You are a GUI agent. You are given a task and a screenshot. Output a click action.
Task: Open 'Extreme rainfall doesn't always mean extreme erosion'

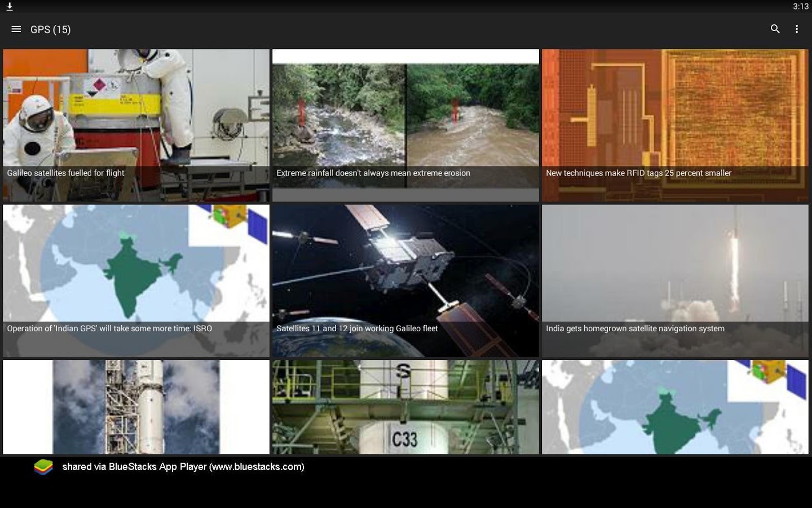[405, 125]
